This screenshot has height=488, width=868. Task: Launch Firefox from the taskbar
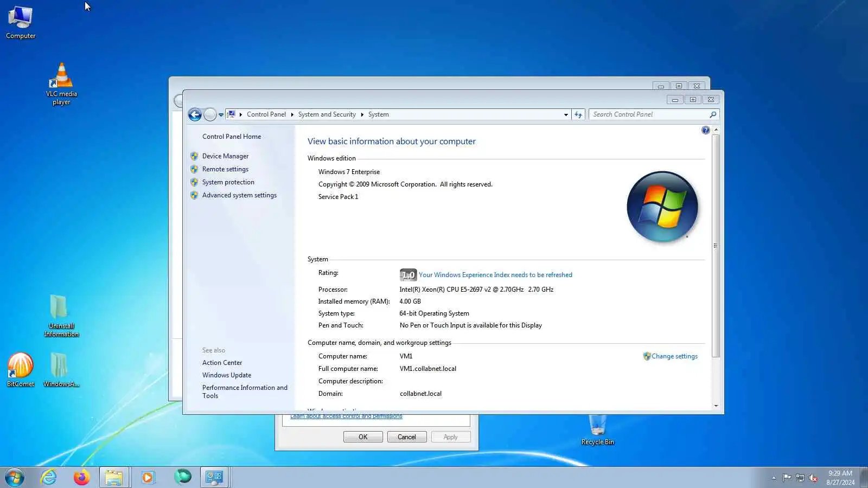coord(82,477)
